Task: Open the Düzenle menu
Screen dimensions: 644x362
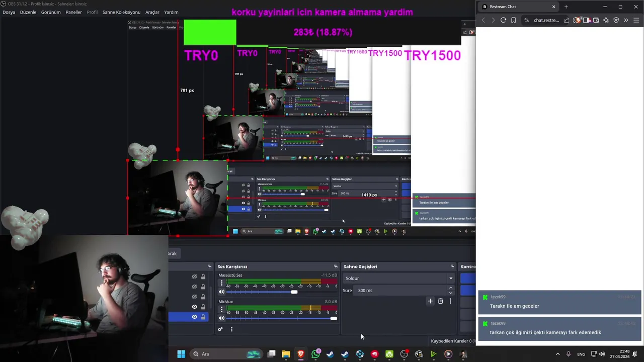Action: tap(28, 12)
